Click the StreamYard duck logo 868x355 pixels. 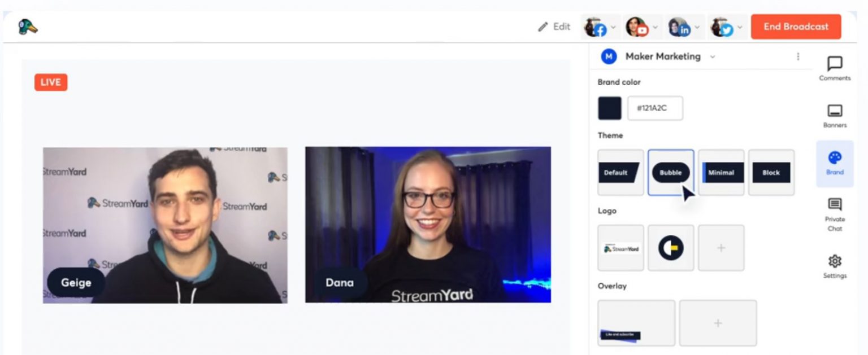[28, 27]
